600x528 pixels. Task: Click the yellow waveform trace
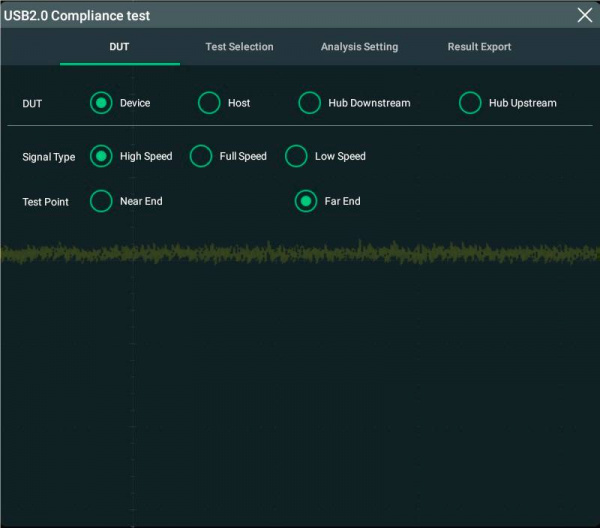coord(300,254)
